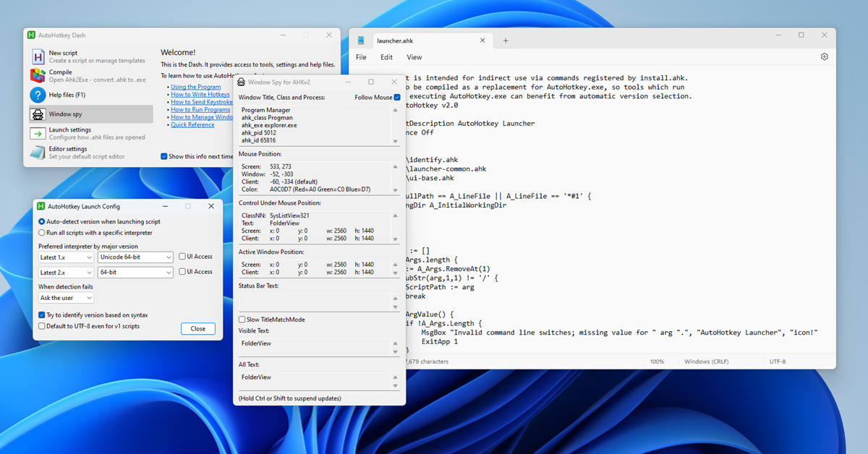Open the Quick Reference link
Screen dimensions: 868x454
tap(192, 124)
